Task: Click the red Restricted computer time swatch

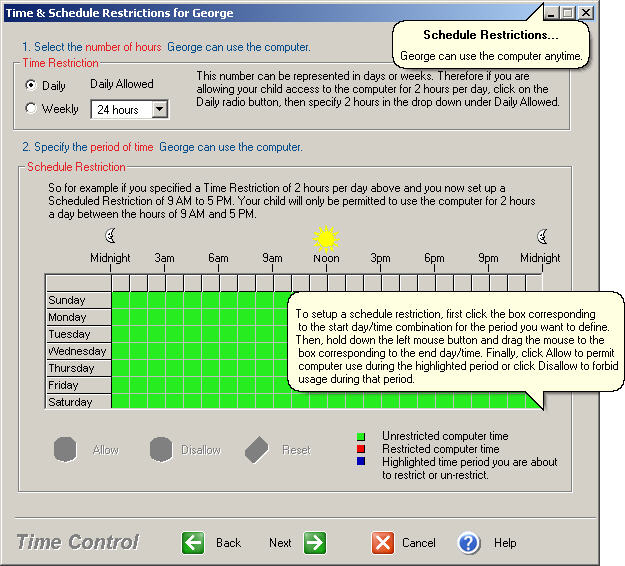Action: pos(361,449)
